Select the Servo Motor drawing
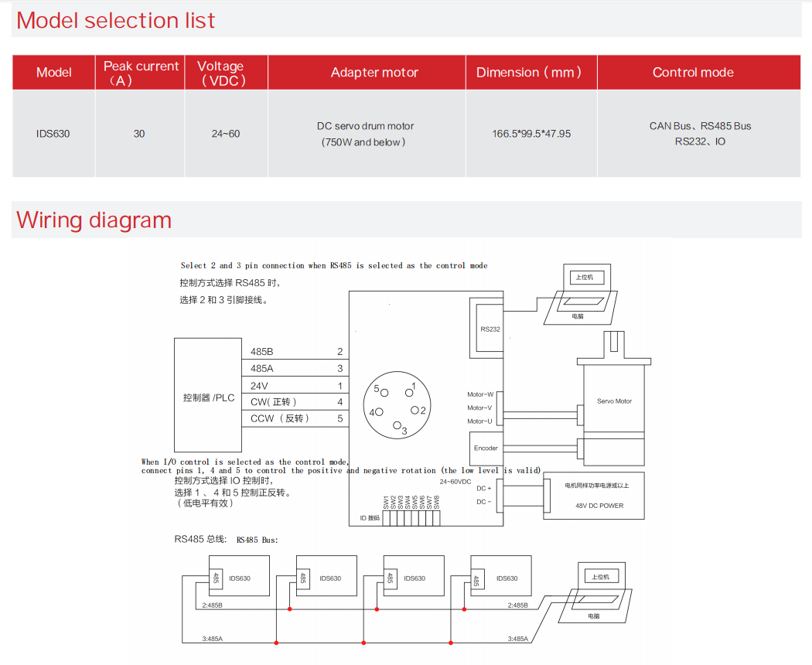 click(613, 401)
